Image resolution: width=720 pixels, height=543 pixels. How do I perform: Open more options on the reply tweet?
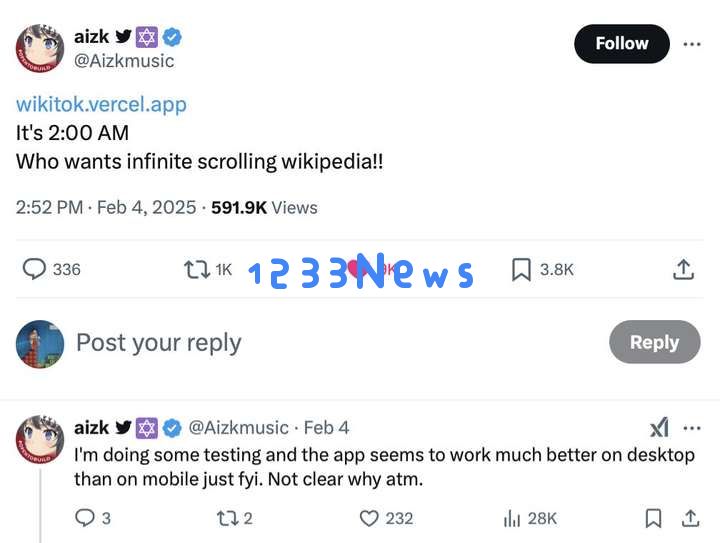coord(692,428)
